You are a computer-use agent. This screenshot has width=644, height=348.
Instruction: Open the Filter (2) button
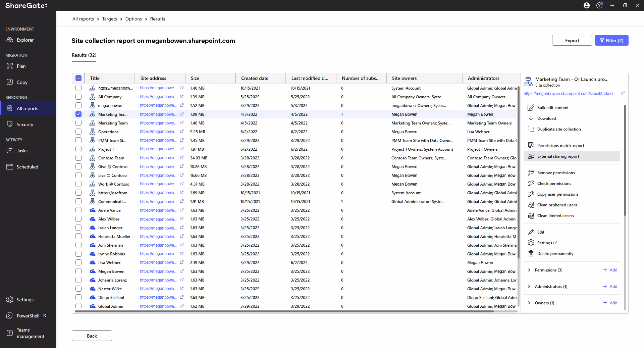click(x=611, y=41)
